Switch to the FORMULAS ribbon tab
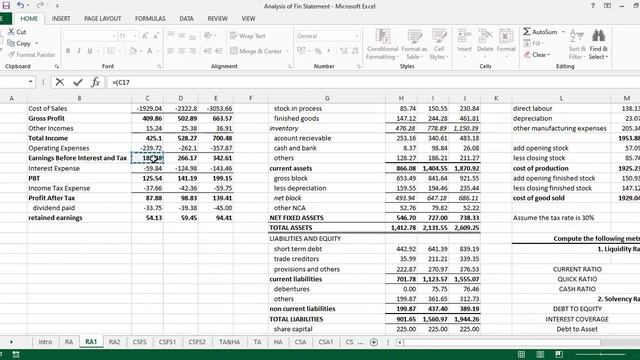 tap(150, 19)
